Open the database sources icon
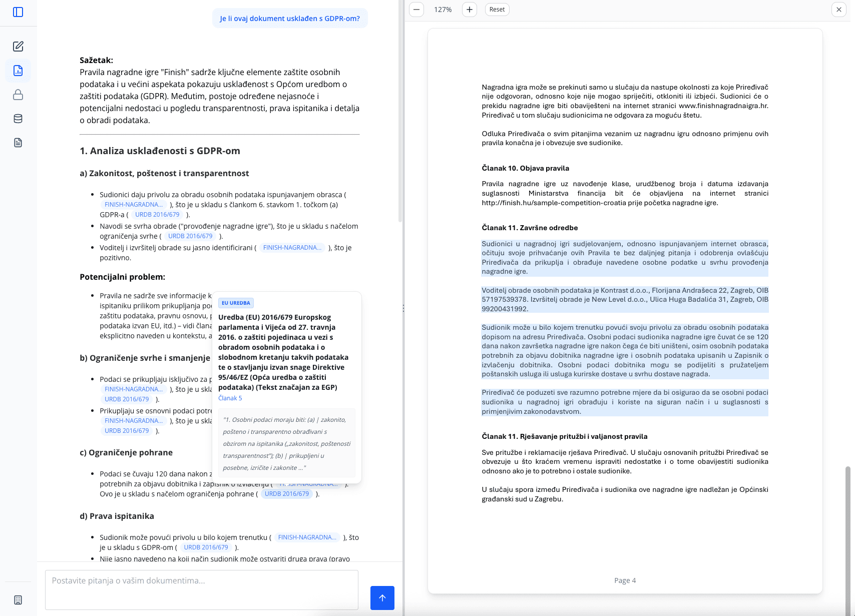The width and height of the screenshot is (855, 616). (18, 119)
